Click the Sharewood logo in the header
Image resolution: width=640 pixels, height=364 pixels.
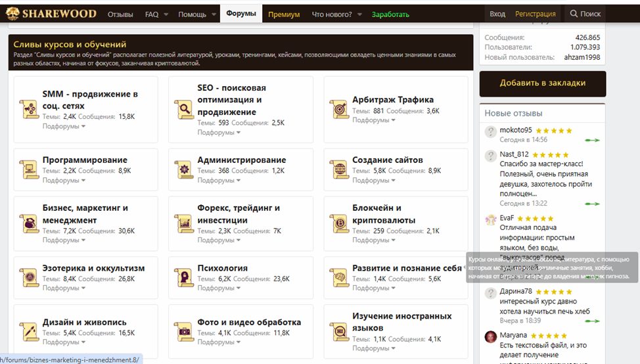pos(51,13)
